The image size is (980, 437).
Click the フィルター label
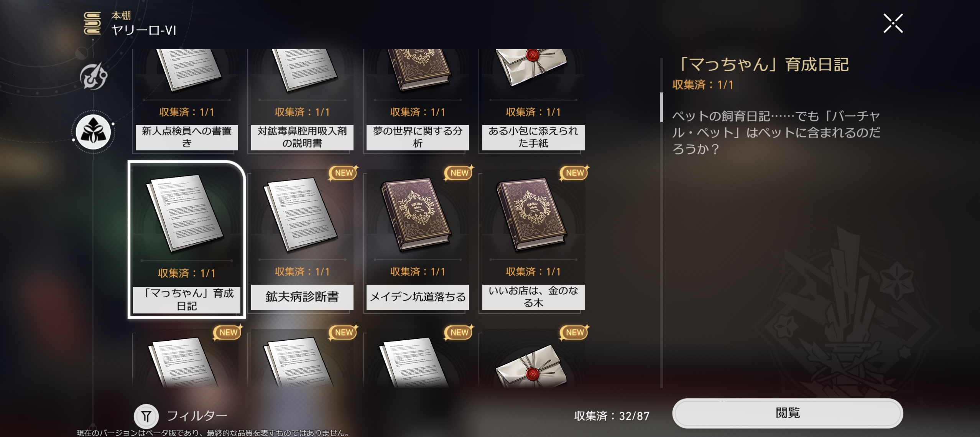(197, 416)
